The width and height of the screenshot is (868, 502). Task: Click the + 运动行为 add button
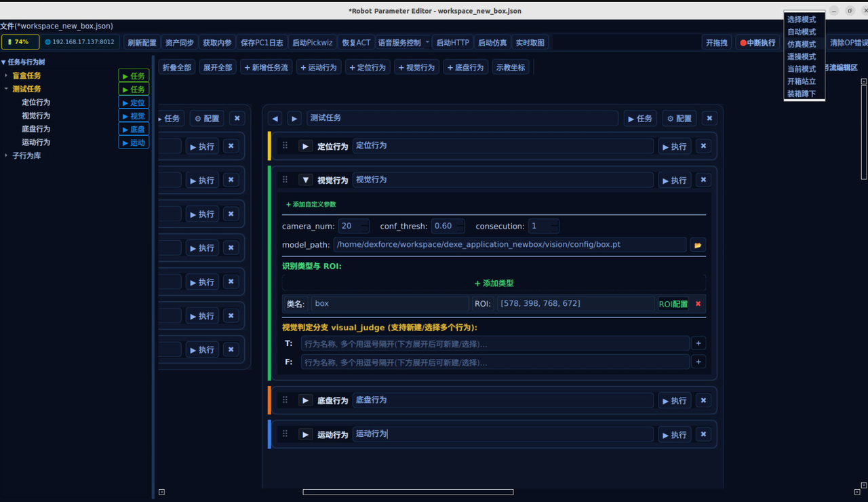(319, 68)
